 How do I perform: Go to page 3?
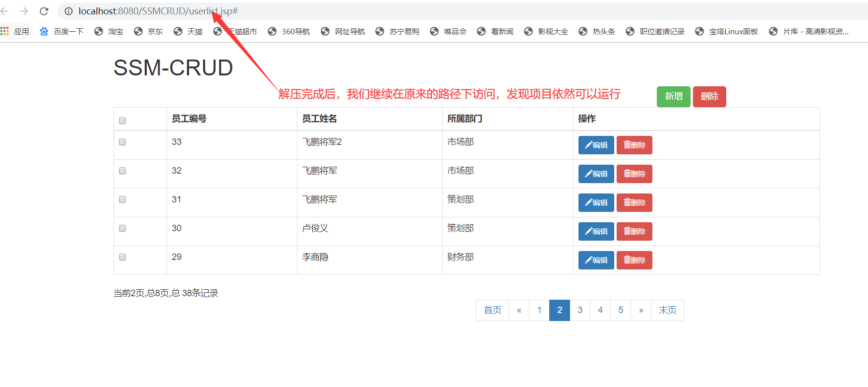click(x=580, y=310)
